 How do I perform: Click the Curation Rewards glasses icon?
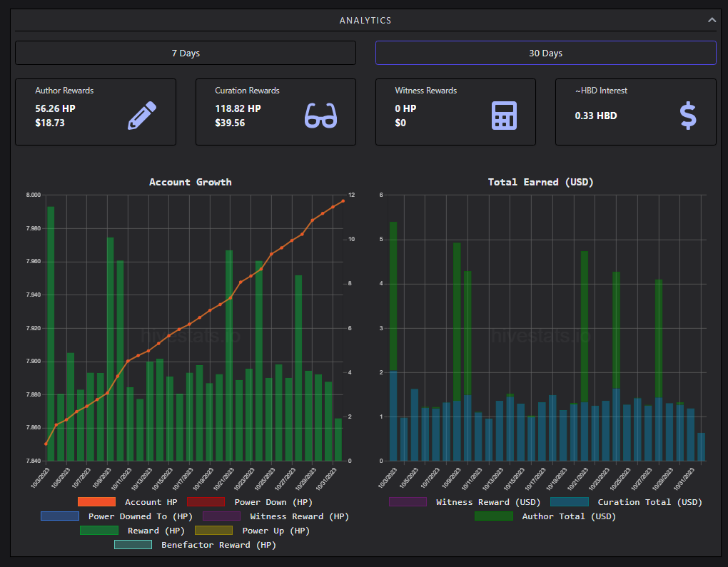pyautogui.click(x=321, y=115)
